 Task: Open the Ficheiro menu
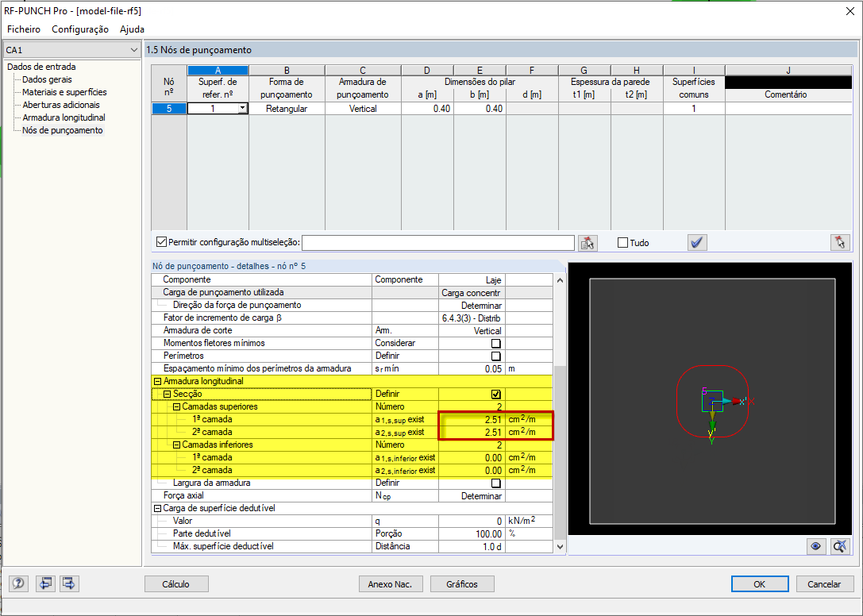click(24, 29)
